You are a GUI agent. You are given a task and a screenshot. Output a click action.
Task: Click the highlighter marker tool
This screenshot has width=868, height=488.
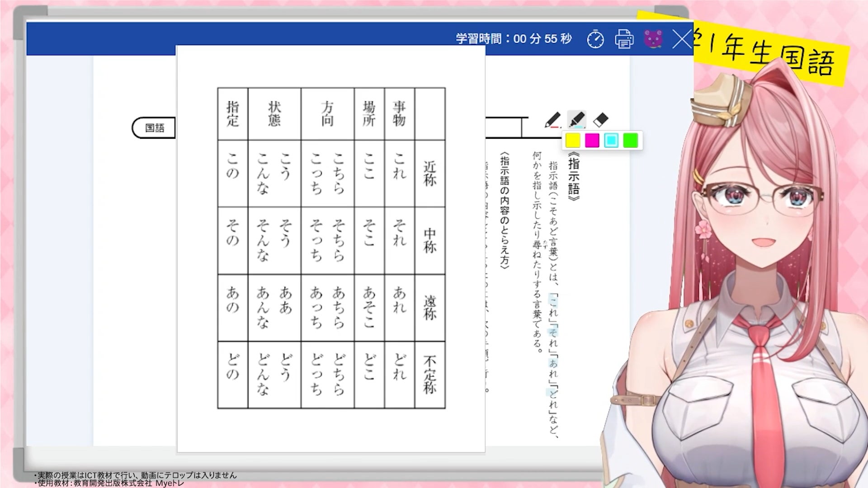[576, 120]
